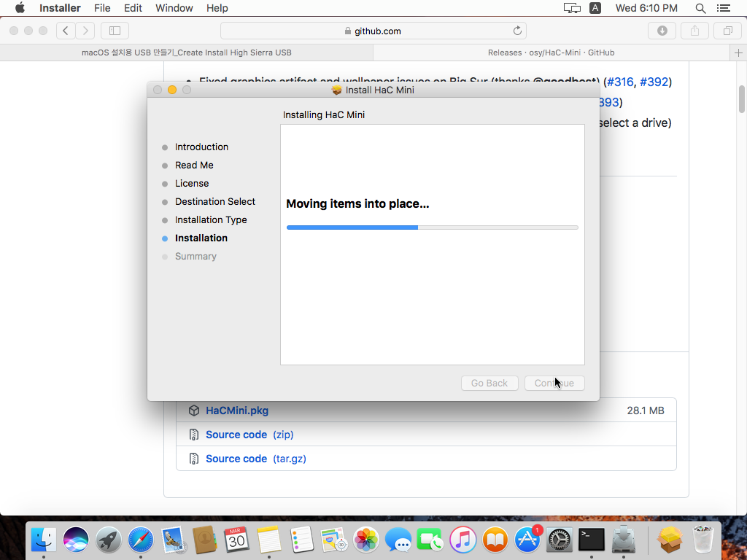Image resolution: width=747 pixels, height=560 pixels.
Task: Open iBooks from the Dock
Action: click(495, 540)
